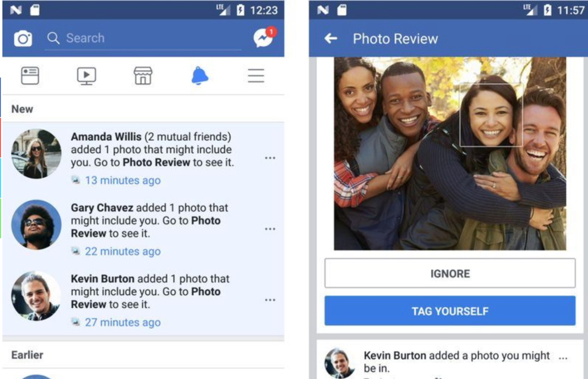Viewport: 588px width, 379px height.
Task: Open the hamburger menu tab
Action: (x=256, y=76)
